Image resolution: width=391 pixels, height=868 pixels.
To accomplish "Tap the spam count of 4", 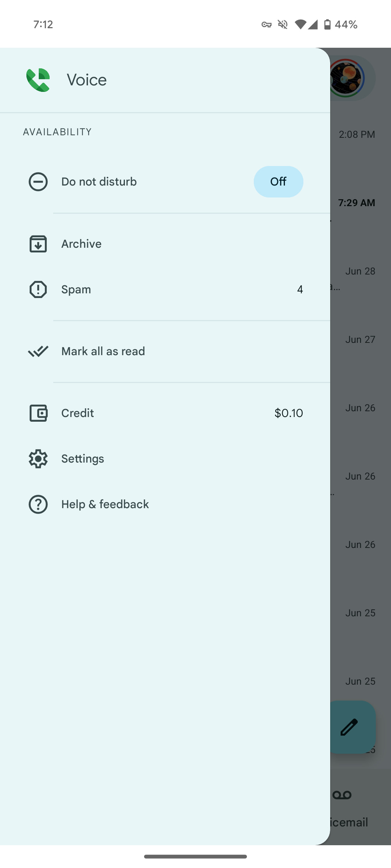I will pyautogui.click(x=300, y=289).
